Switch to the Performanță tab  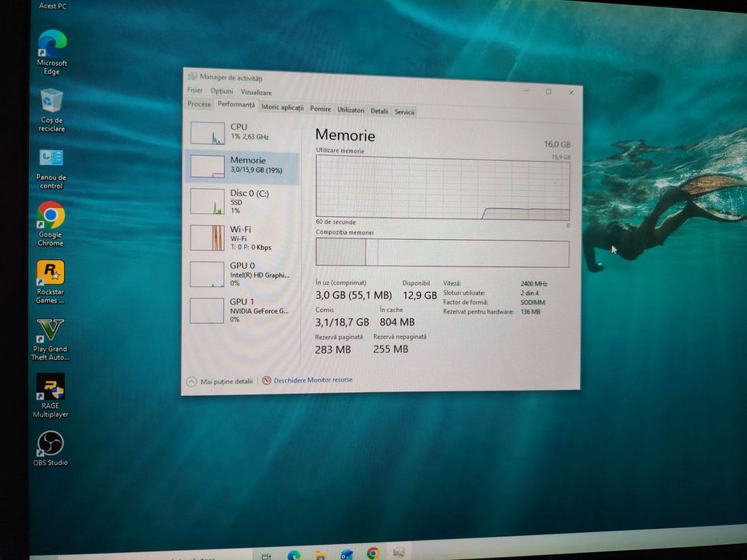236,105
